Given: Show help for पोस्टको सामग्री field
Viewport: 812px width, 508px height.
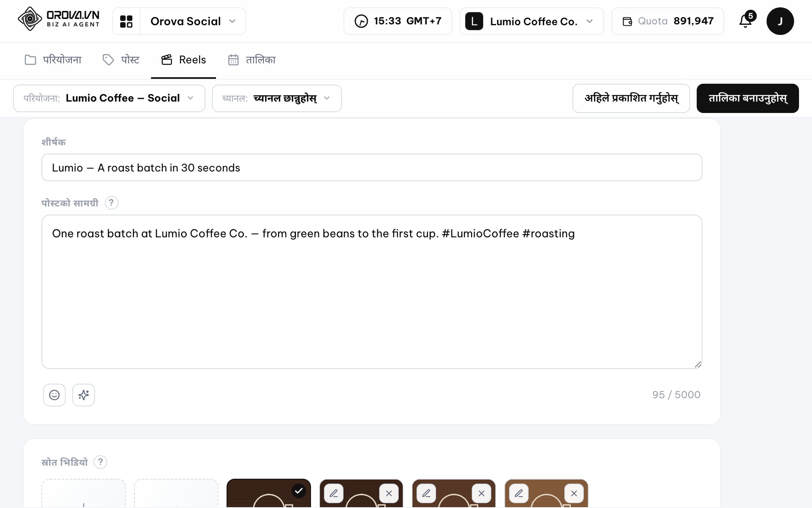Looking at the screenshot, I should pos(111,203).
